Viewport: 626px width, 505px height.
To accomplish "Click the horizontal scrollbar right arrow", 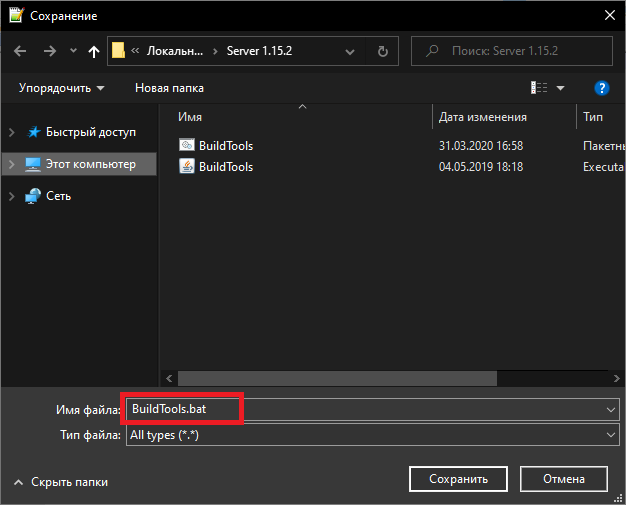I will coord(616,378).
